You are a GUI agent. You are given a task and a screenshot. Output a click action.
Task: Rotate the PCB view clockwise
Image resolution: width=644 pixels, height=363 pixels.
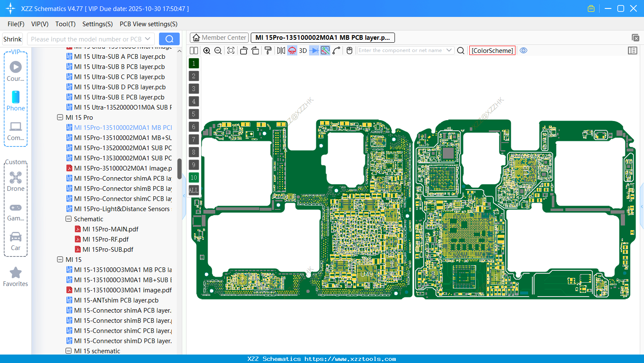[255, 50]
